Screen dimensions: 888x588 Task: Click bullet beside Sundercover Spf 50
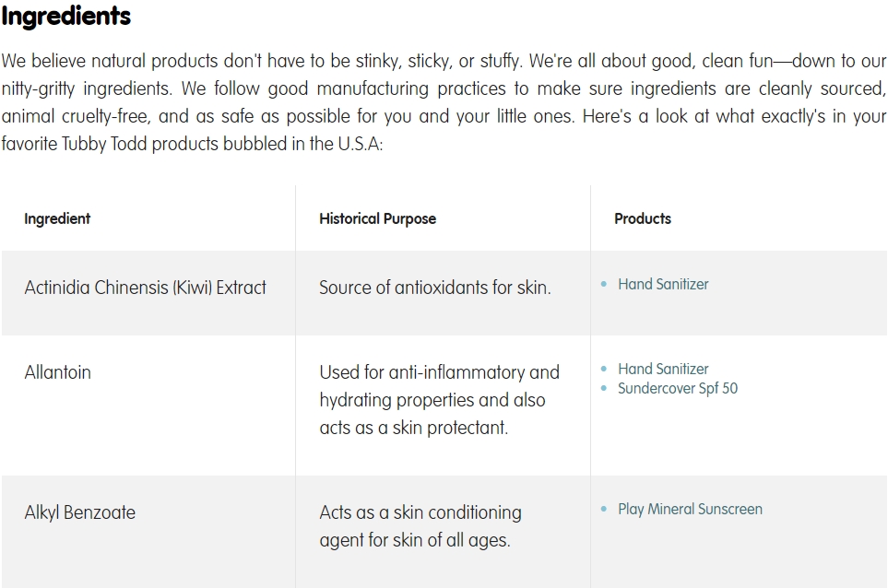(x=604, y=388)
